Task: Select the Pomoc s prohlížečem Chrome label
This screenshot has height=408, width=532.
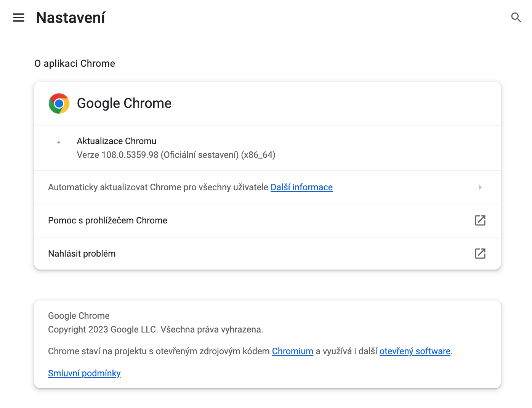Action: [x=107, y=220]
